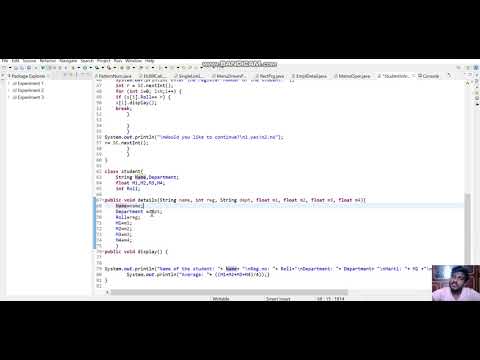480x360 pixels.
Task: Switch to the MenuDrivenP... editor tab
Action: click(x=231, y=76)
